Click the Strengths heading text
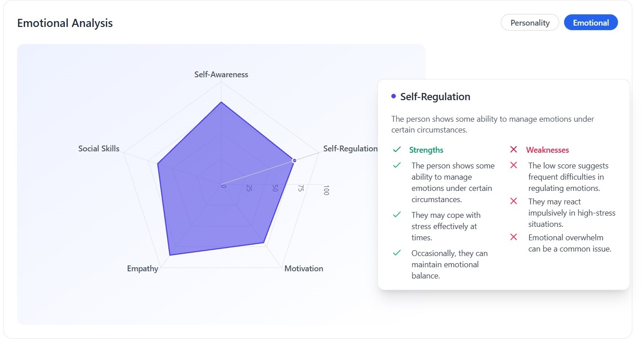The height and width of the screenshot is (349, 644). click(x=426, y=150)
